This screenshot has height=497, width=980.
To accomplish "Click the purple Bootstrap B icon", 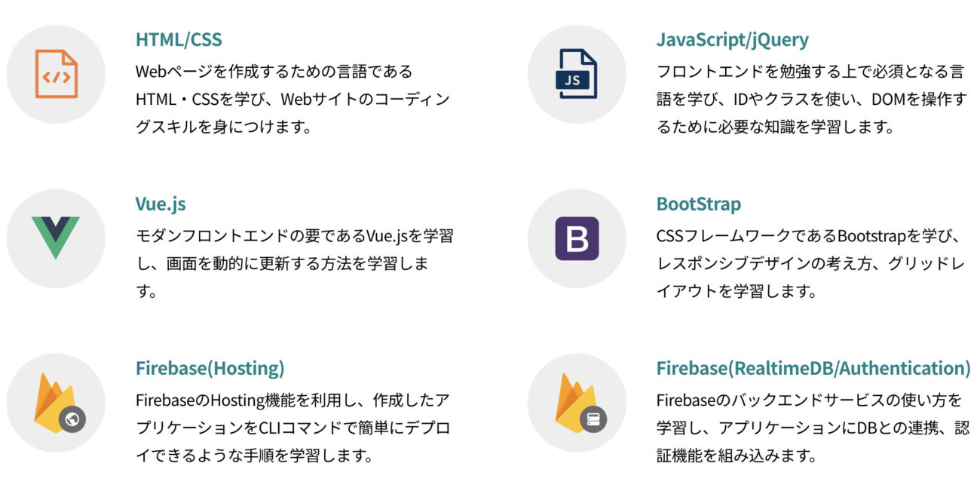I will [x=577, y=238].
